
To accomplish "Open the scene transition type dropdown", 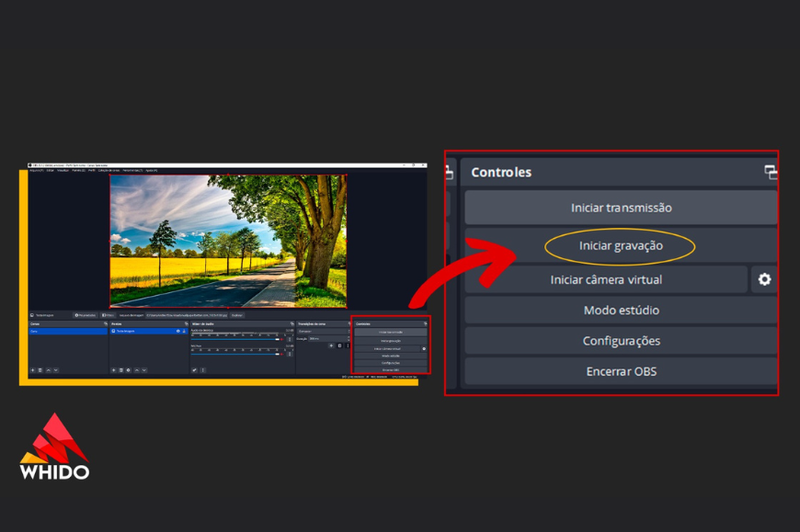I will [324, 331].
